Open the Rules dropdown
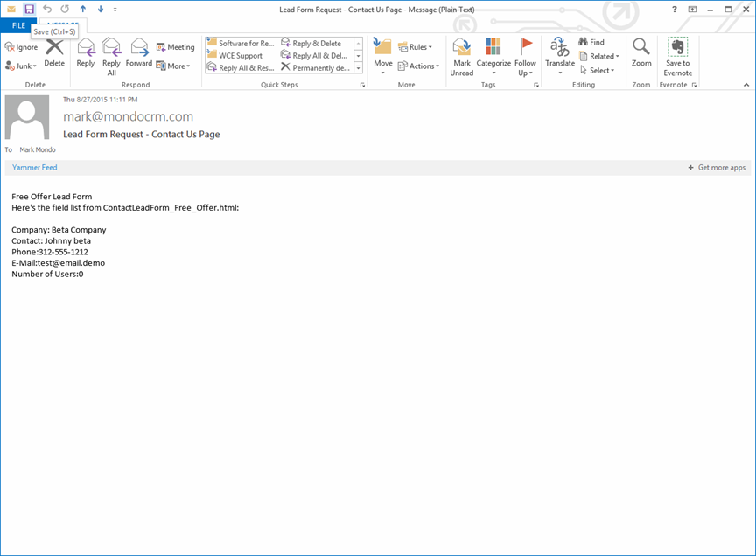This screenshot has width=756, height=556. 416,47
